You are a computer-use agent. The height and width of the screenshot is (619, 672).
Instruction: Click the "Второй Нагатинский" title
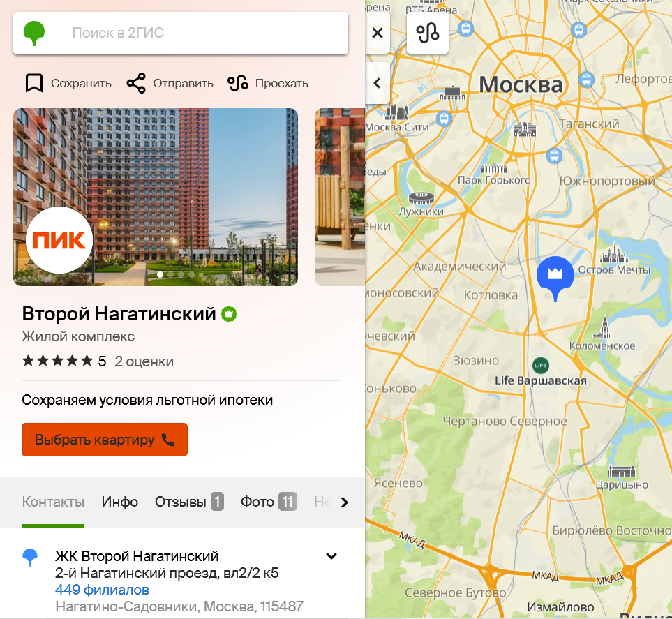(x=119, y=314)
